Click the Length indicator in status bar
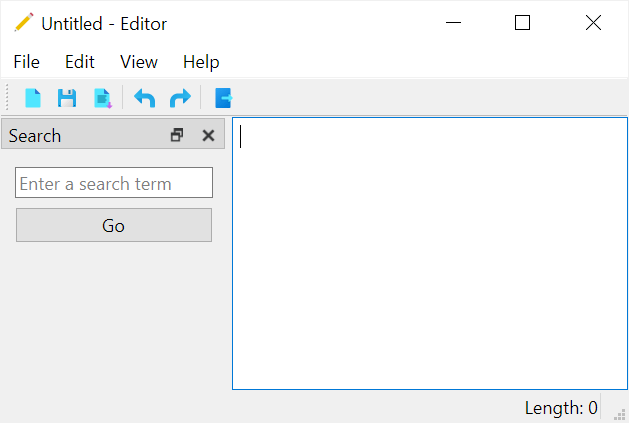 click(x=560, y=408)
